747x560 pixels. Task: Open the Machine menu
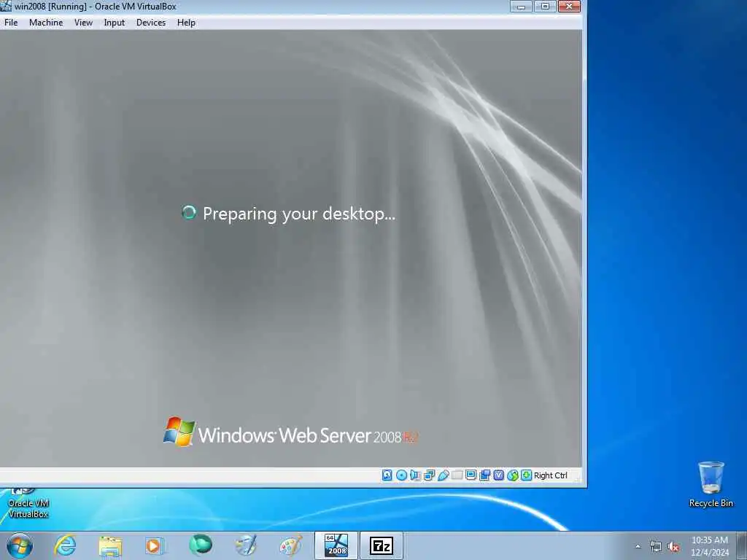[x=46, y=23]
